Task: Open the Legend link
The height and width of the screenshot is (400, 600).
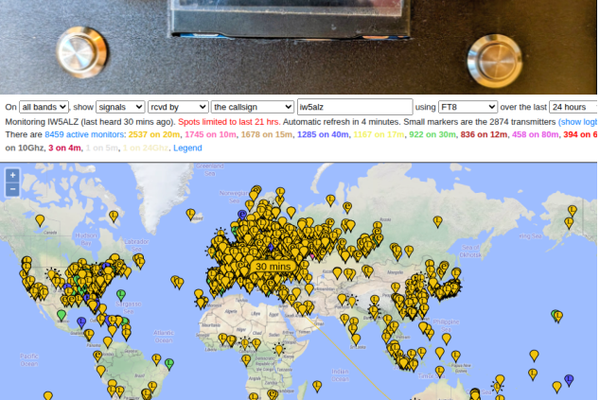Action: (187, 148)
